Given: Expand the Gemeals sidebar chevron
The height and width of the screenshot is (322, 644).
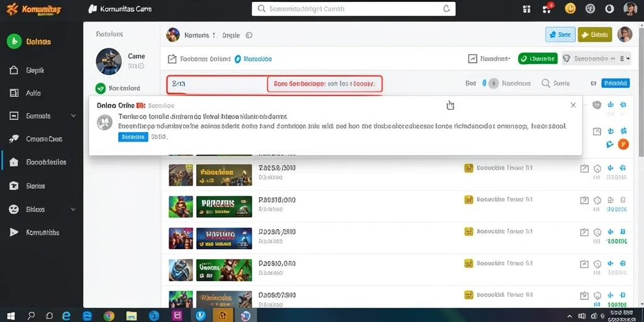Looking at the screenshot, I should click(x=73, y=116).
